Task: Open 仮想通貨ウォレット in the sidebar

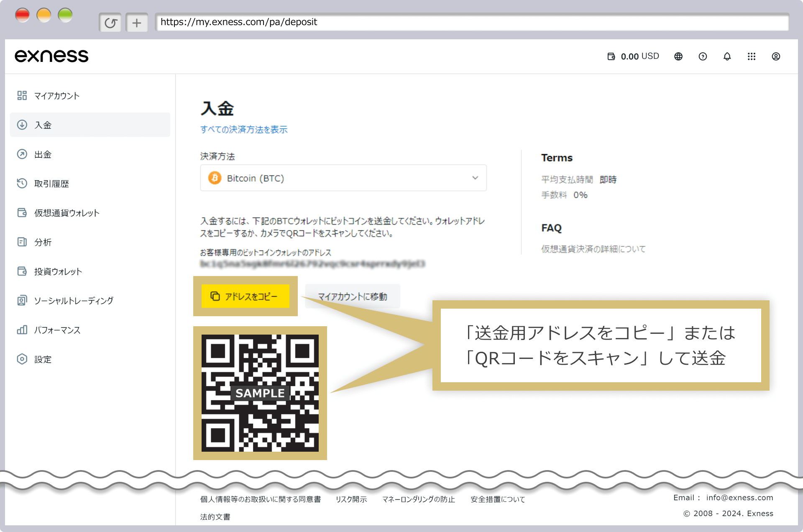Action: [90, 213]
